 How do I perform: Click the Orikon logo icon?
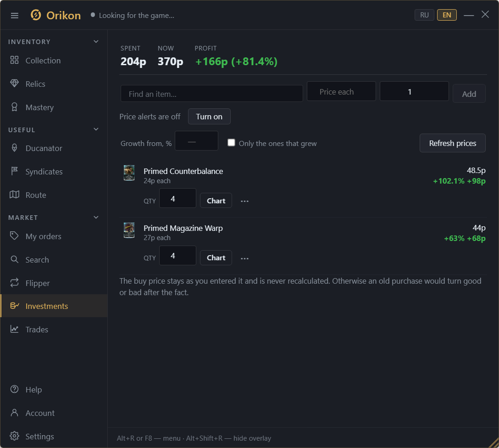pyautogui.click(x=36, y=15)
